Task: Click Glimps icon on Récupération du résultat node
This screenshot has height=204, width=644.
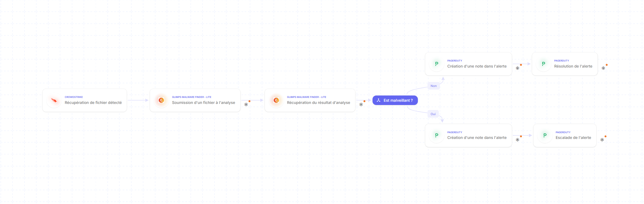Action: 276,100
